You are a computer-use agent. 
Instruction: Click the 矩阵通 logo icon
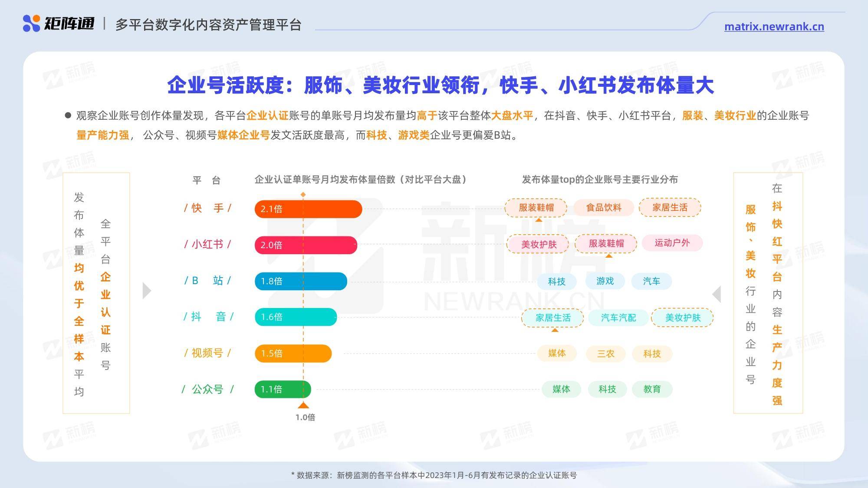[31, 23]
